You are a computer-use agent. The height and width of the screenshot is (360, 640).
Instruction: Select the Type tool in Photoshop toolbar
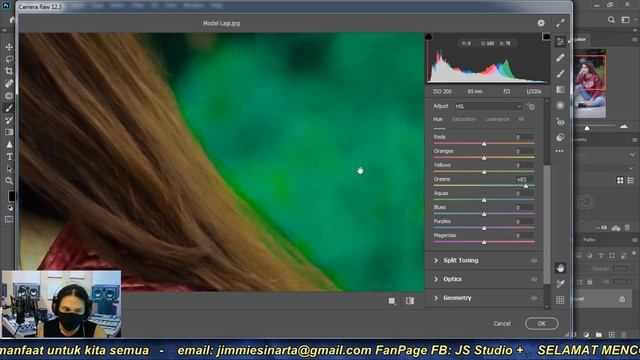[x=9, y=157]
